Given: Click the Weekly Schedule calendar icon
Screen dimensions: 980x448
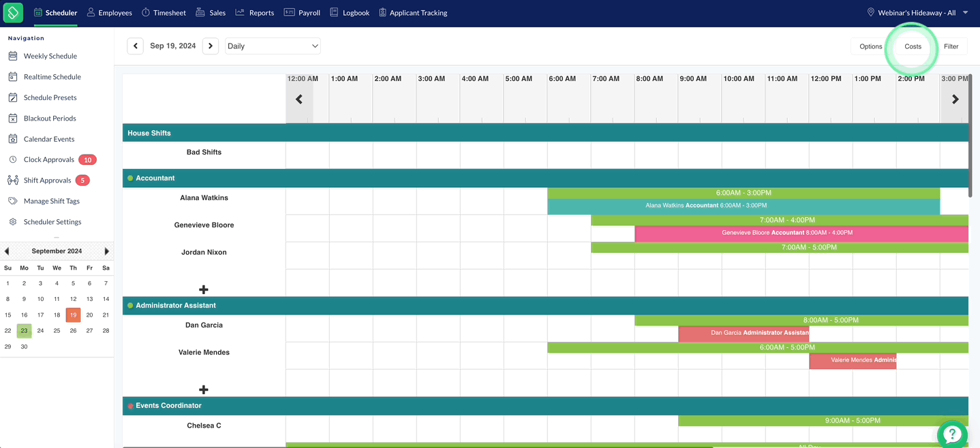Looking at the screenshot, I should pyautogui.click(x=12, y=56).
